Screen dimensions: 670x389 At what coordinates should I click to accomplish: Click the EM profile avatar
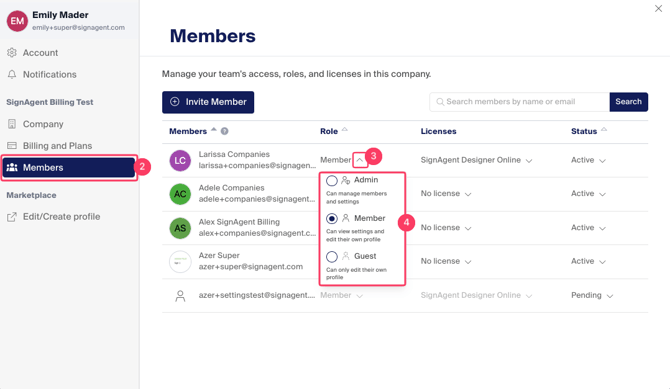17,21
